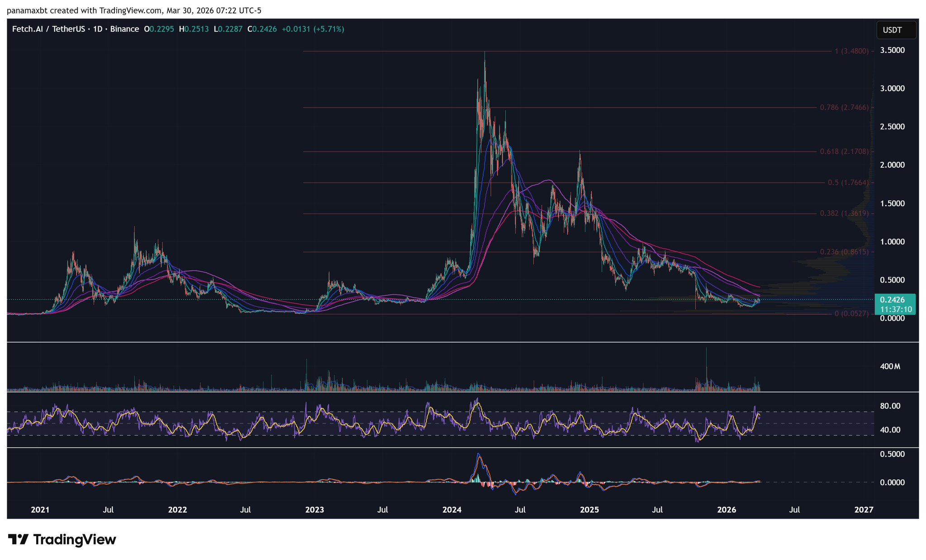Image resolution: width=926 pixels, height=560 pixels.
Task: Click the TradingView logo icon
Action: [18, 540]
